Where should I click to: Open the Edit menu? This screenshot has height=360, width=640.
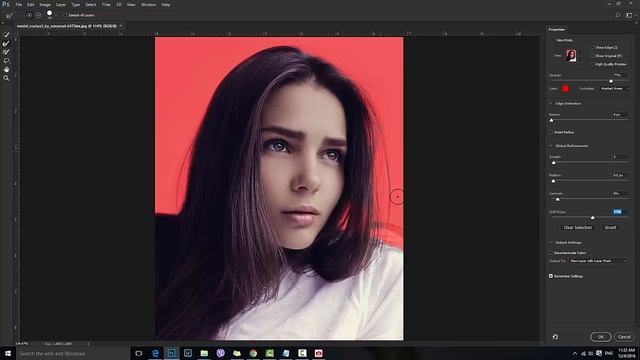click(x=31, y=4)
